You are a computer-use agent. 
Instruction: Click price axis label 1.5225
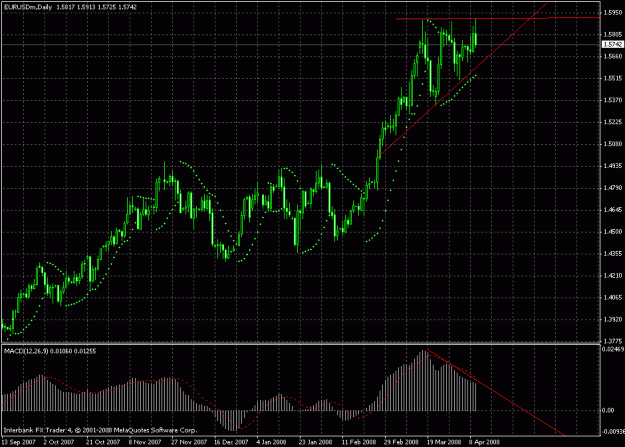click(x=613, y=122)
